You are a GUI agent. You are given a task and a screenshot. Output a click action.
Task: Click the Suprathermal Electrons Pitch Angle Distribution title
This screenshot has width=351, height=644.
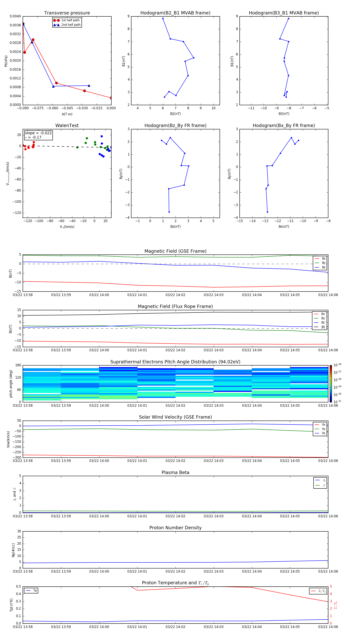175,362
